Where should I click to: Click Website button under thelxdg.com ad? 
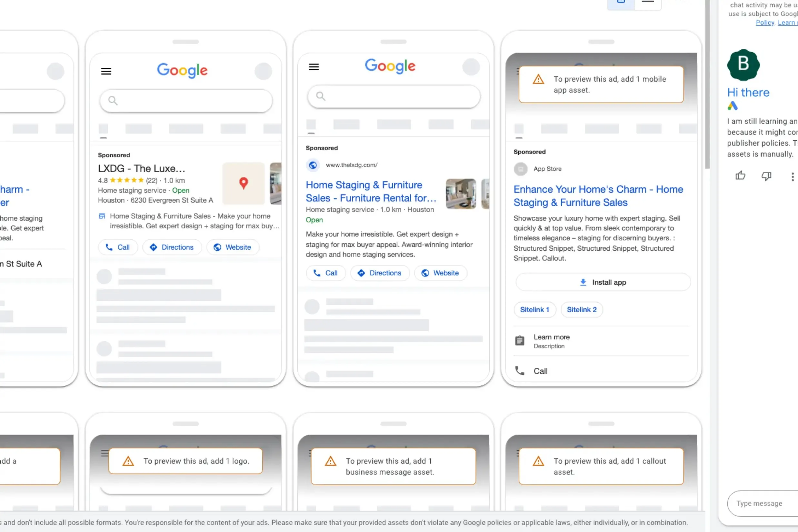[x=441, y=273]
